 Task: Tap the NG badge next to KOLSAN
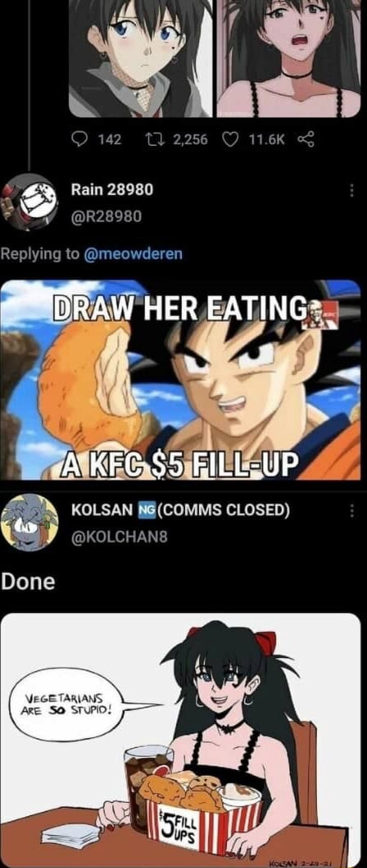pyautogui.click(x=146, y=509)
